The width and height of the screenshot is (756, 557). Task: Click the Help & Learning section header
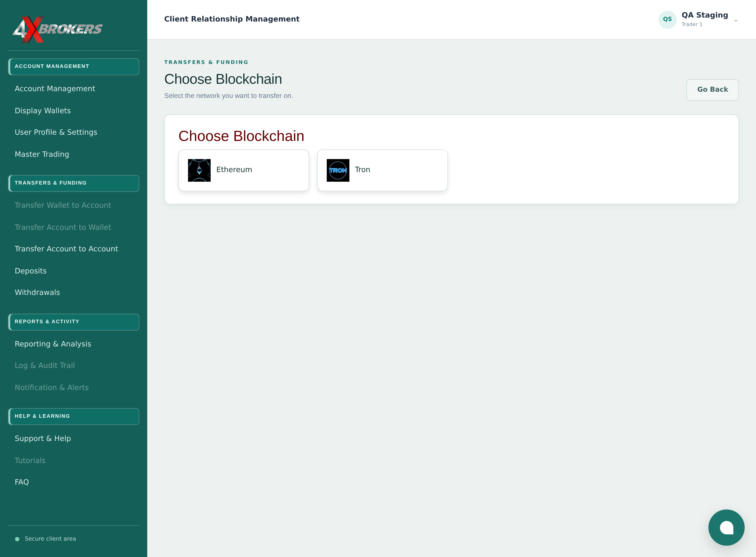[x=74, y=416]
